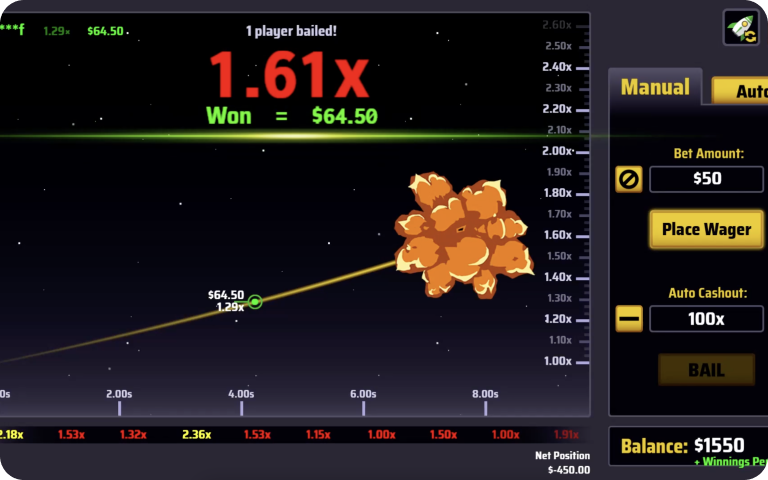Click the 1.91x result in history bar
This screenshot has width=768, height=480.
pyautogui.click(x=566, y=434)
